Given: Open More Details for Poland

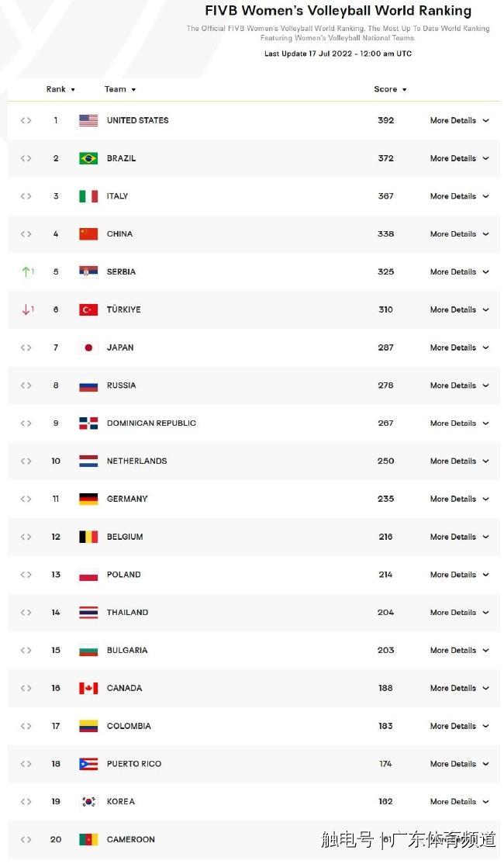Looking at the screenshot, I should (459, 574).
